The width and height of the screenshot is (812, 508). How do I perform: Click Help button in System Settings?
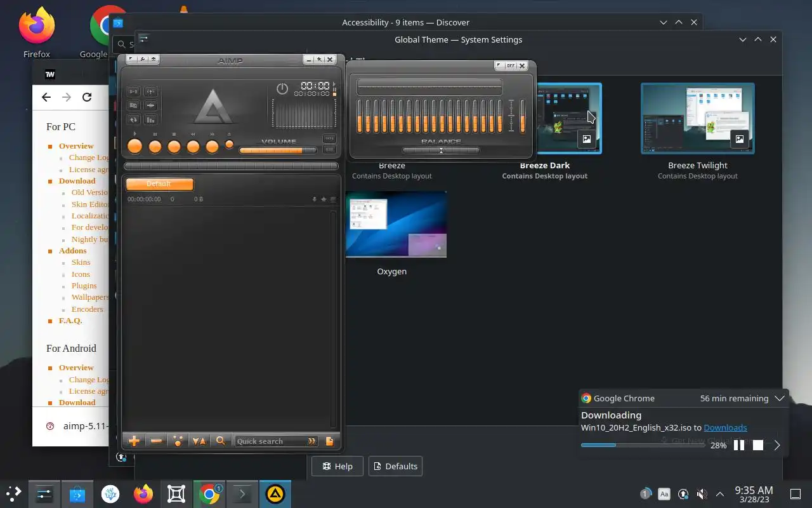(337, 466)
